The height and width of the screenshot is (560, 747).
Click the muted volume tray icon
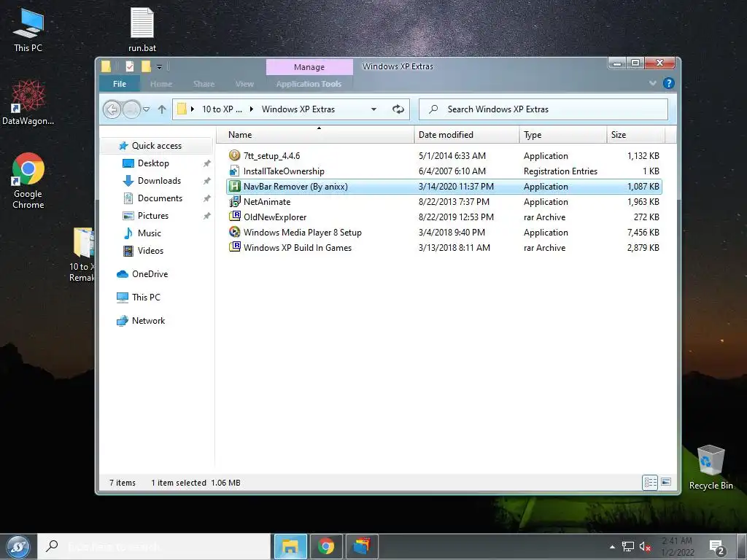coord(645,547)
